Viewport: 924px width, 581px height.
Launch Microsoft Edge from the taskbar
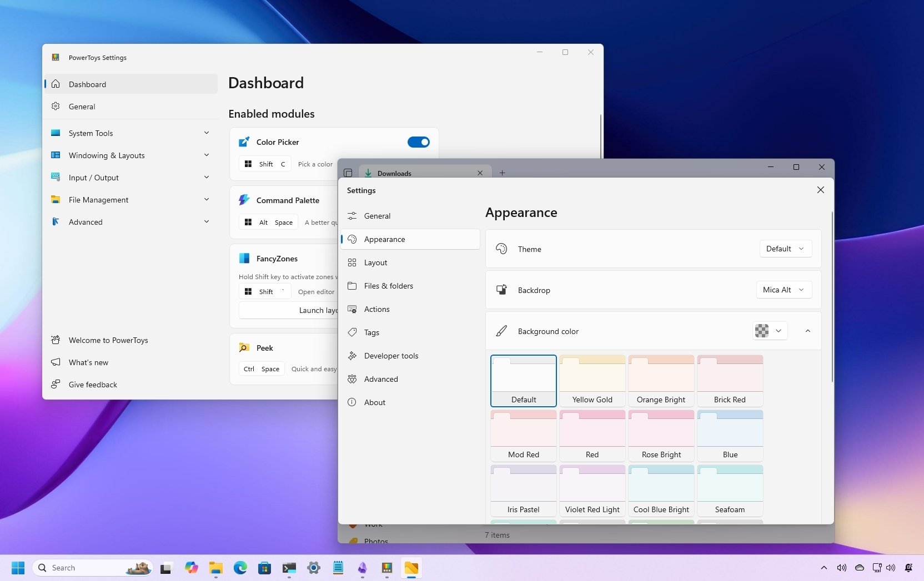[x=240, y=568]
